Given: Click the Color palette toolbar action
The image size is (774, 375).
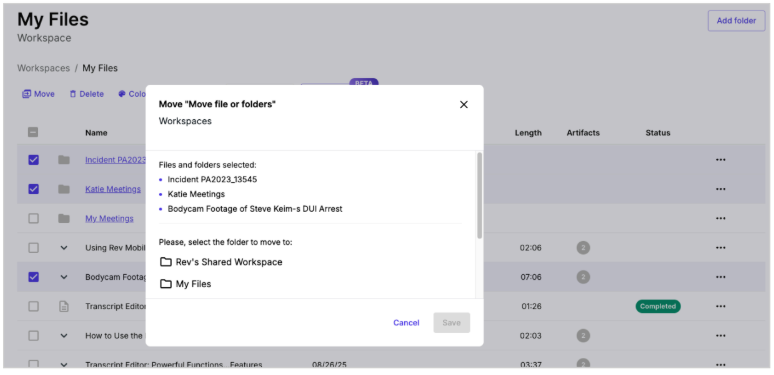Looking at the screenshot, I should [132, 94].
